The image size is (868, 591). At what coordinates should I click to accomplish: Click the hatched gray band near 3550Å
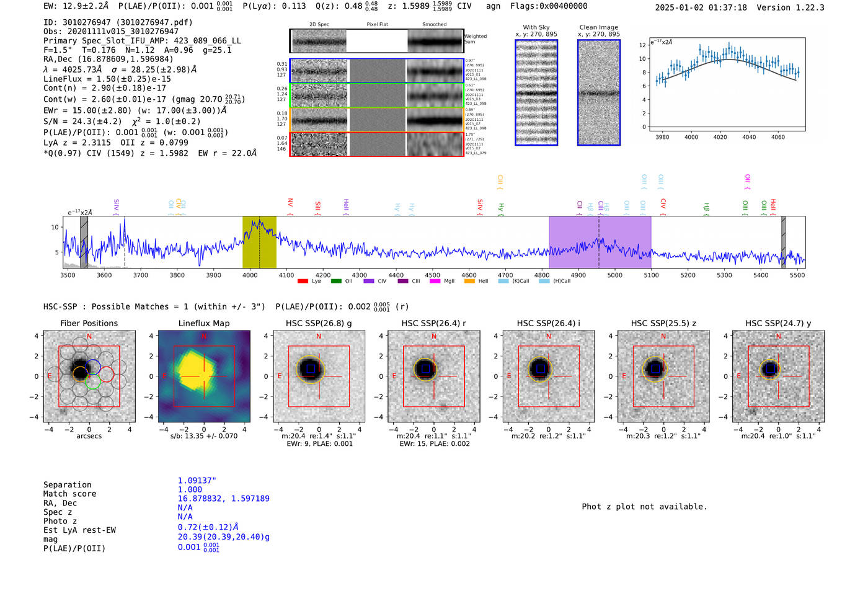84,242
